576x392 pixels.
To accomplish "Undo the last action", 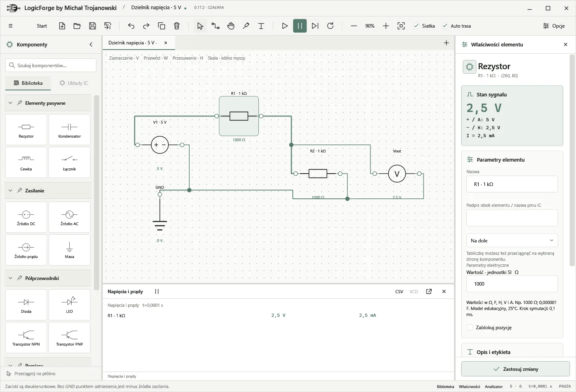I will tap(131, 26).
